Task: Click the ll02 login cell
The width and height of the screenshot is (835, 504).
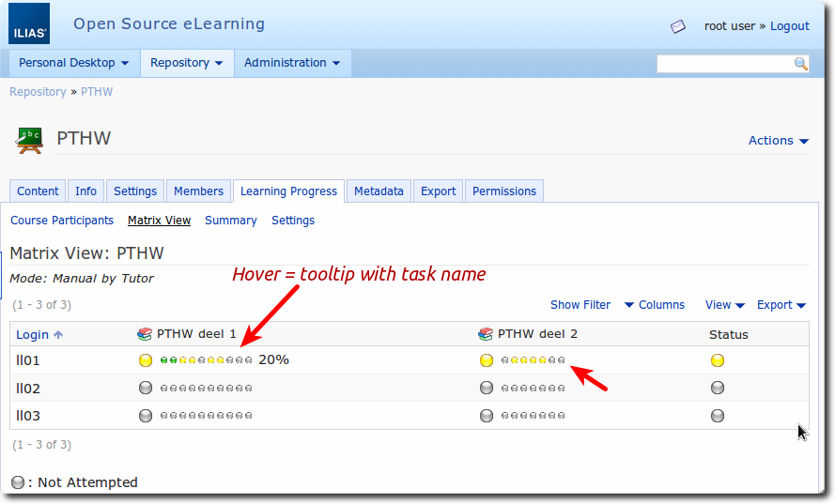Action: pos(27,388)
